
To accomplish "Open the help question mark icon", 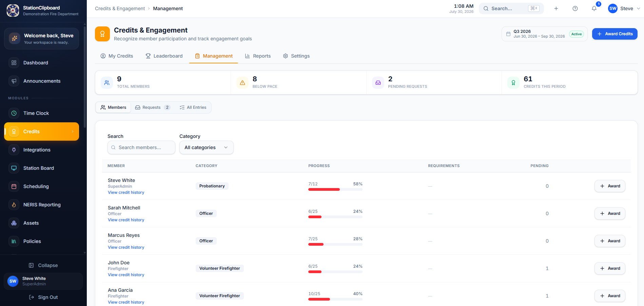I will (x=575, y=8).
